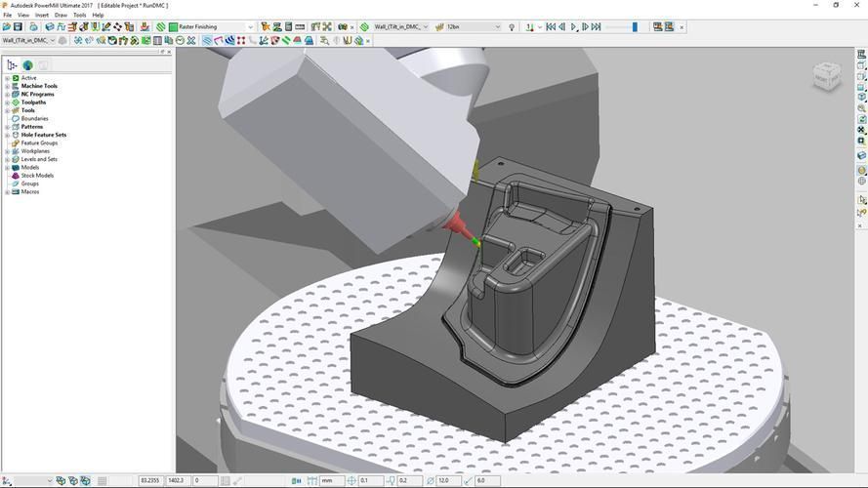Image resolution: width=868 pixels, height=488 pixels.
Task: Expand the Models tree node
Action: (7, 168)
